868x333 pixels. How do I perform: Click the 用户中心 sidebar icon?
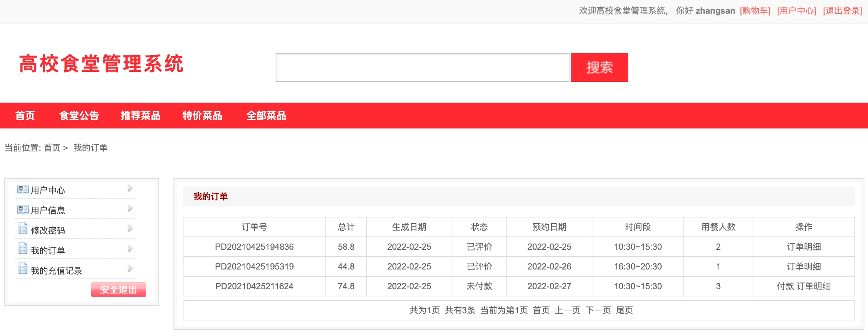pos(22,190)
